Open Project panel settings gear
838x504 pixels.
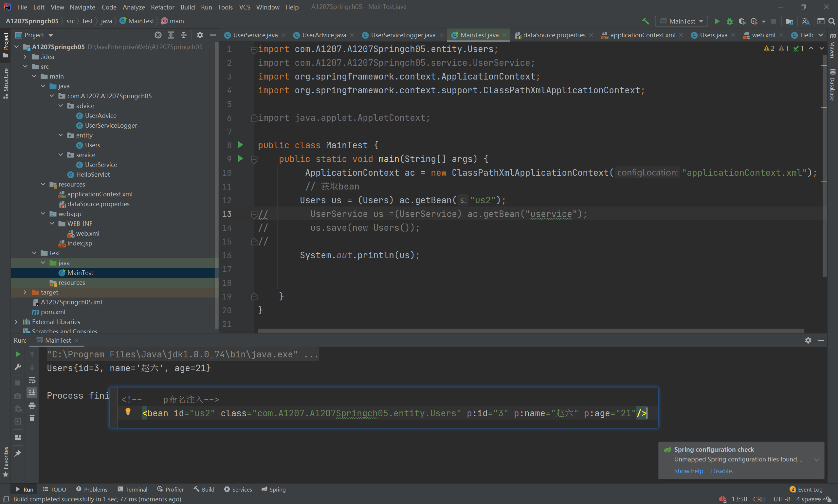200,35
